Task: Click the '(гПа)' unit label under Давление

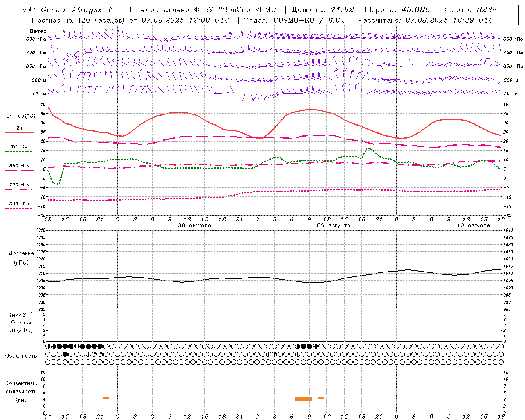Action: pyautogui.click(x=21, y=263)
